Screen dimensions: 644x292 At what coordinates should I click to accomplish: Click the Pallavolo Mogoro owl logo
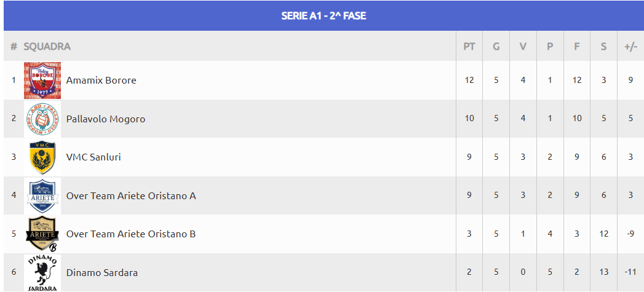click(x=42, y=119)
